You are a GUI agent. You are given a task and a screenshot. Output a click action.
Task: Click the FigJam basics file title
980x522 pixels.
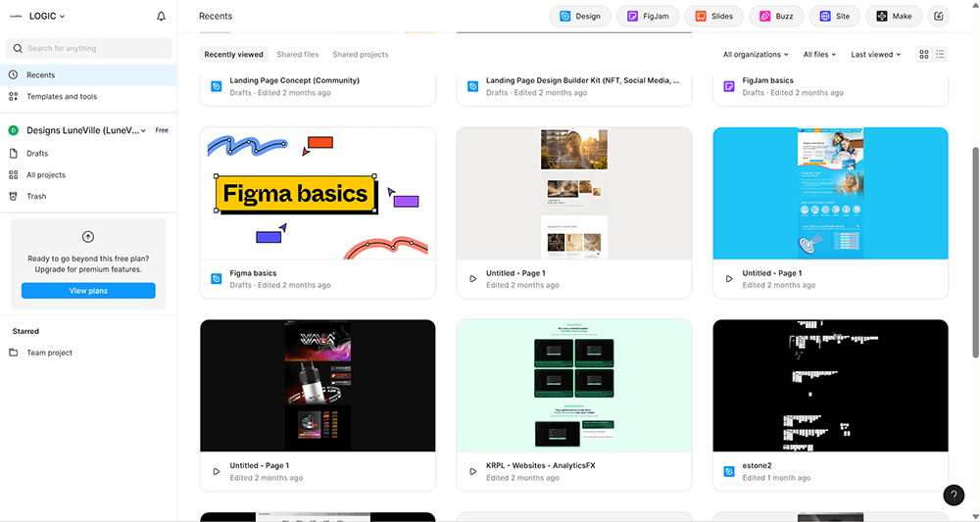tap(767, 80)
